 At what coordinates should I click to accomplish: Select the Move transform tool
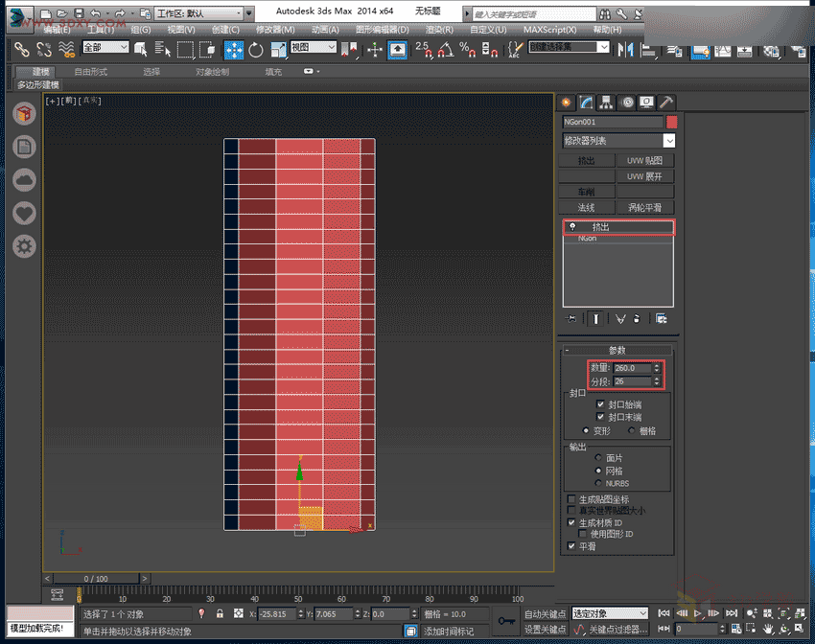click(x=233, y=50)
